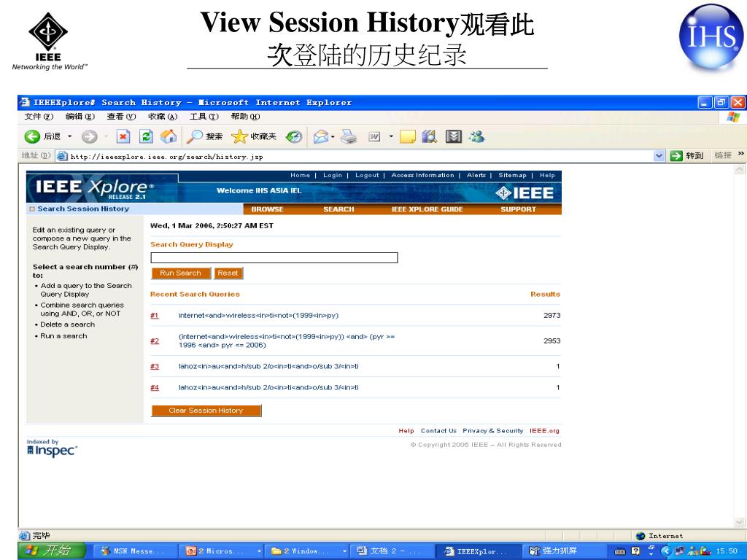Click the Access Information link
This screenshot has height=560, width=747.
coord(422,175)
